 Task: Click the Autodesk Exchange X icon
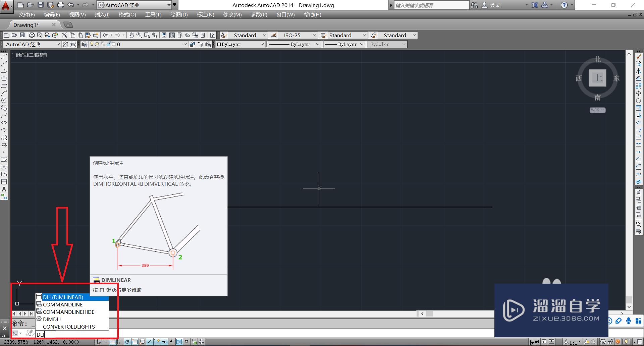click(x=535, y=5)
